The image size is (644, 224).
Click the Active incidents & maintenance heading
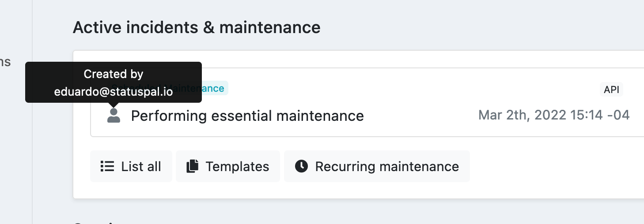click(197, 27)
